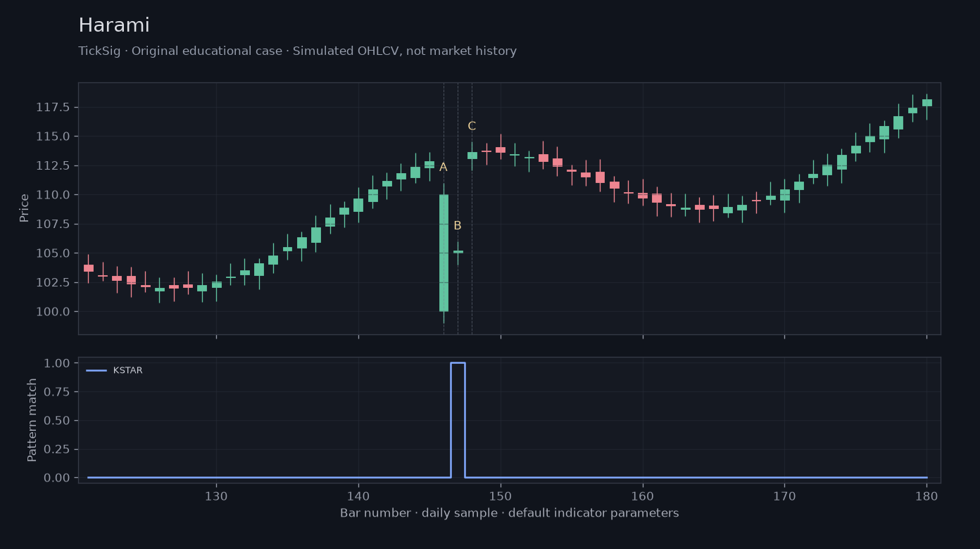Click the bar number 180 tick label
Viewport: 980px width, 549px height.
(x=926, y=496)
